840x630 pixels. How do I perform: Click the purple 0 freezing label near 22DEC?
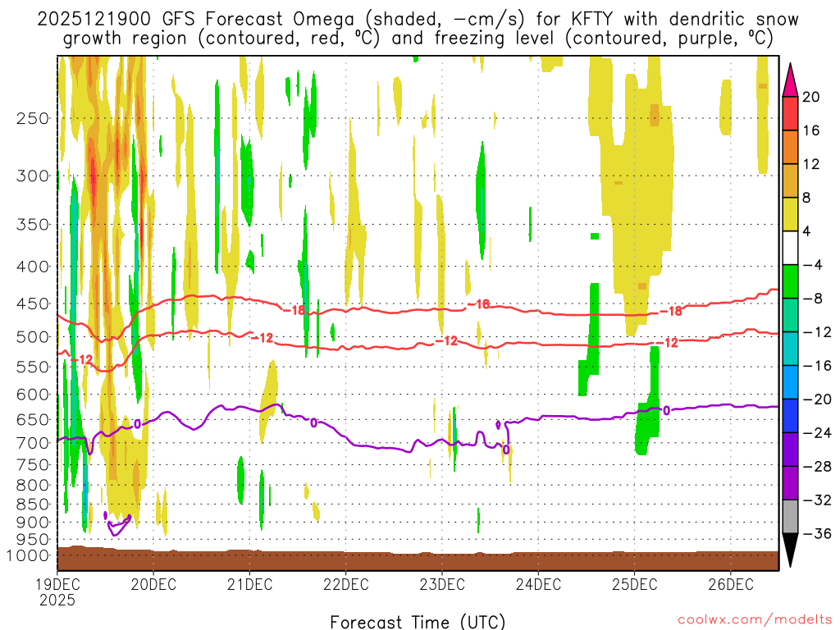(314, 423)
